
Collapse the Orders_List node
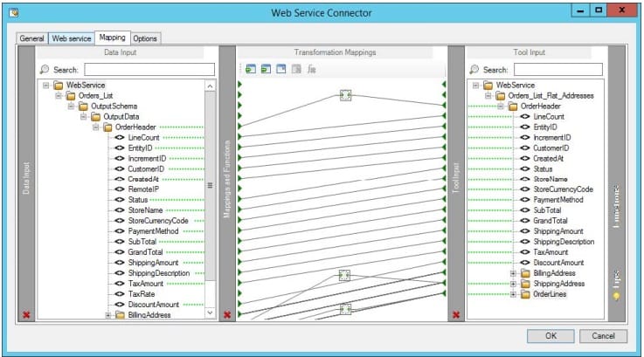59,96
